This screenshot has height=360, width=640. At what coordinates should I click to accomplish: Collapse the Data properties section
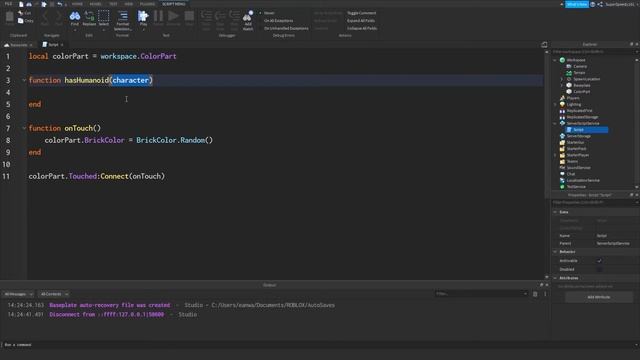click(x=555, y=212)
